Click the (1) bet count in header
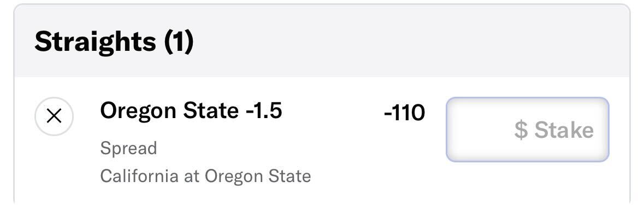 click(179, 42)
